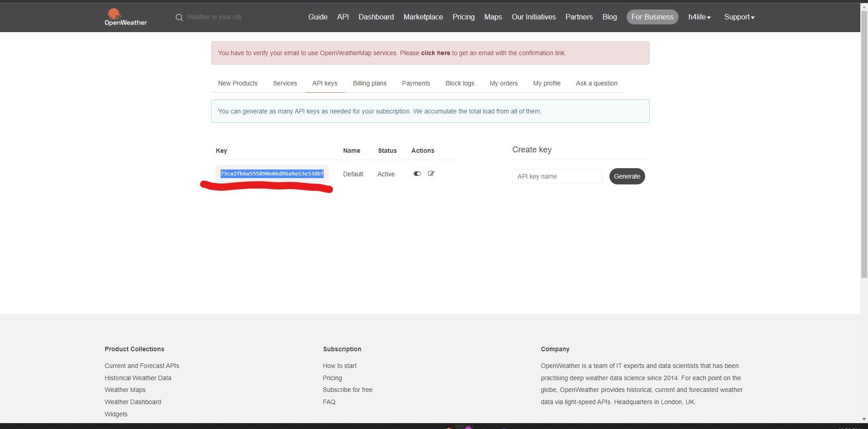Open Blog in the navigation bar
The image size is (868, 429).
click(609, 17)
